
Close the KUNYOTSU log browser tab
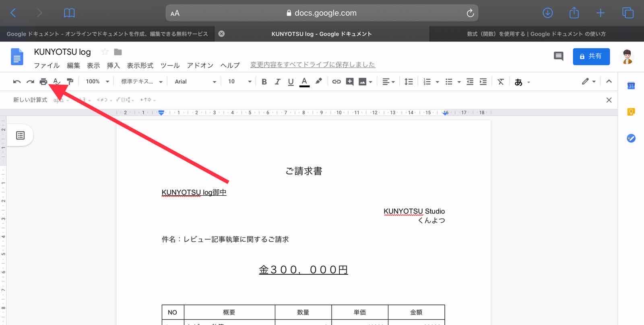pos(221,34)
